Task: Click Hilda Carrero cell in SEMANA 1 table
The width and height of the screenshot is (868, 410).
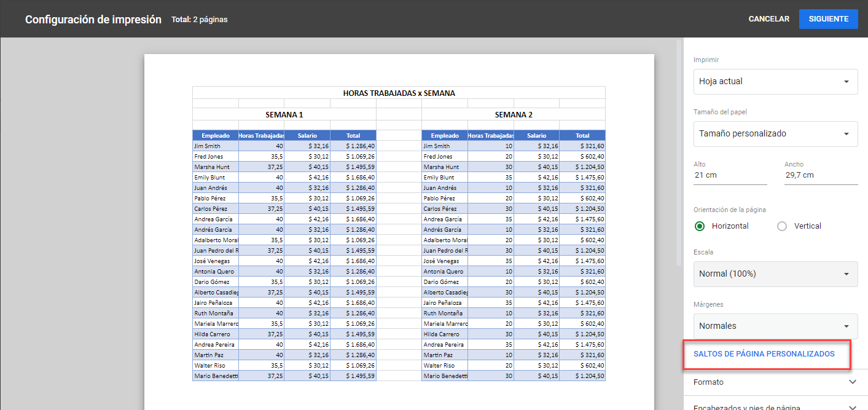Action: [x=216, y=334]
